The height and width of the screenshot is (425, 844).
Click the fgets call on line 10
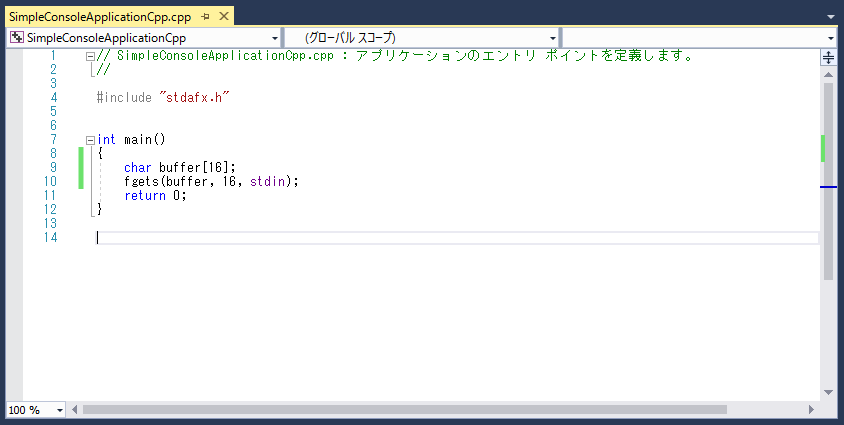click(211, 182)
